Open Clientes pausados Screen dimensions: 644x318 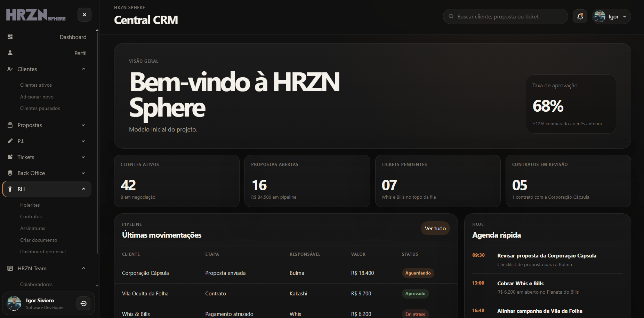click(x=40, y=108)
